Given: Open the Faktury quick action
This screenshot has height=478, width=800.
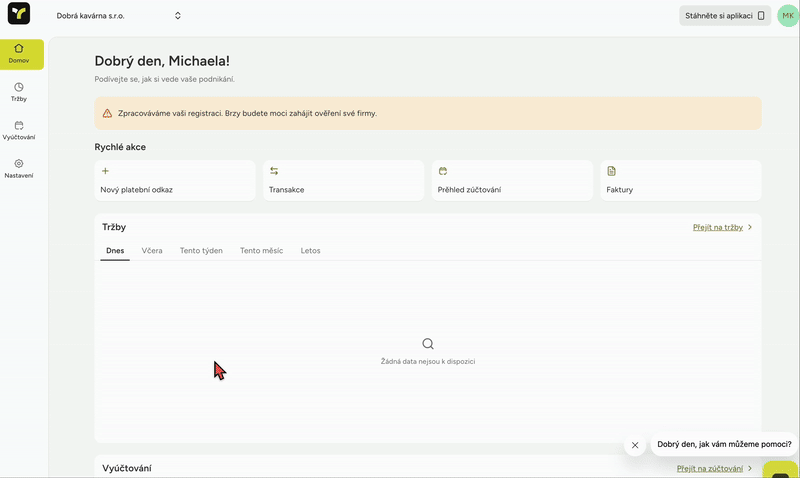Looking at the screenshot, I should point(680,180).
